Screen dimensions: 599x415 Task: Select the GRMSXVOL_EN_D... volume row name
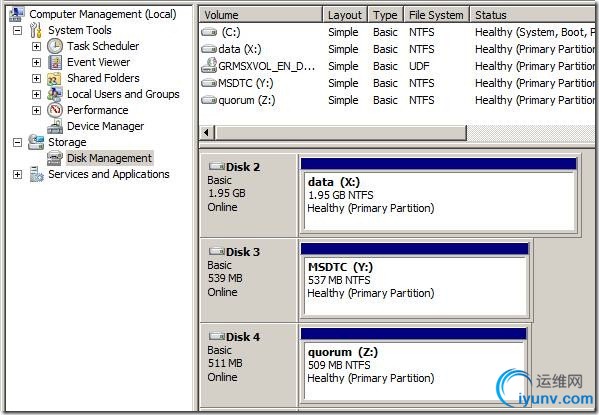click(x=267, y=66)
